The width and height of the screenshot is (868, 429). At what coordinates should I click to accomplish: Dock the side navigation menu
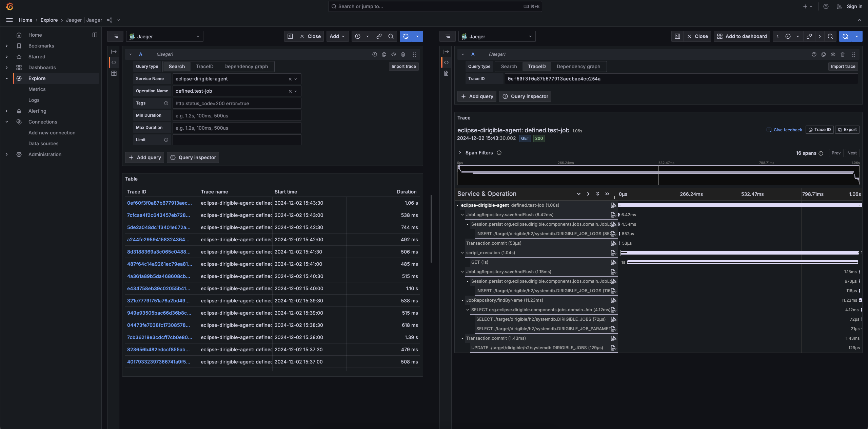95,35
